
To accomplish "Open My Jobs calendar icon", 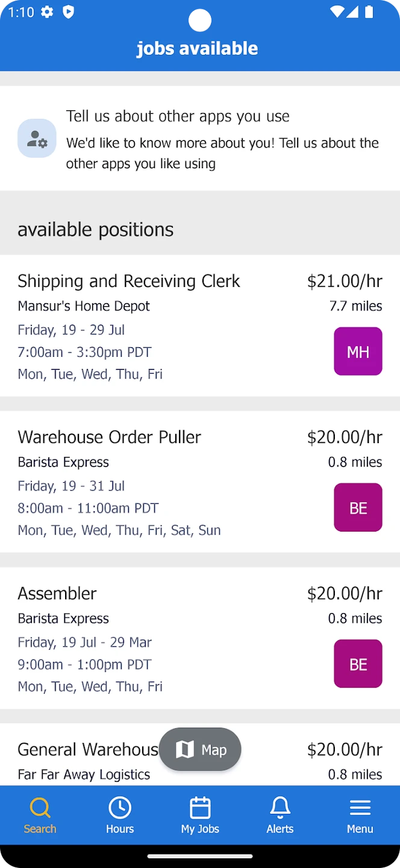I will point(200,808).
